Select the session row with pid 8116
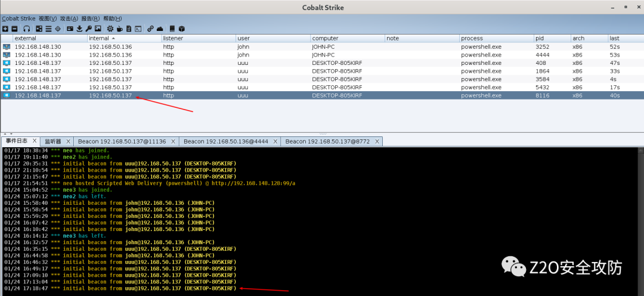This screenshot has width=644, height=296. pyautogui.click(x=322, y=95)
